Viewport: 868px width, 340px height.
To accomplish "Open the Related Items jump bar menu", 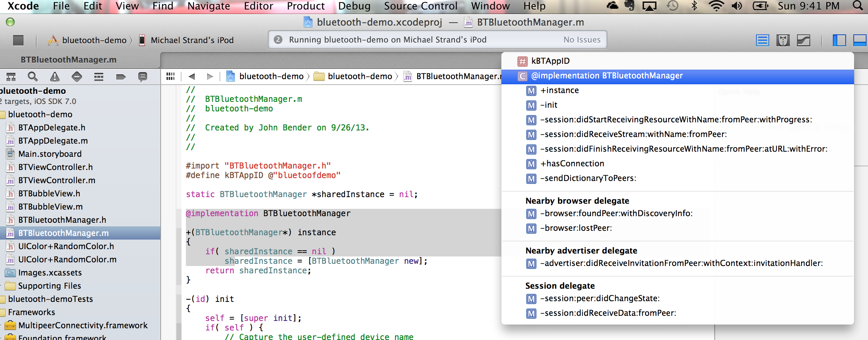I will (x=171, y=76).
